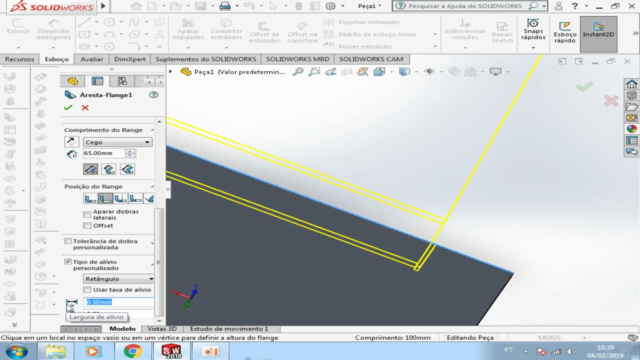Viewport: 640px width, 360px height.
Task: Open the SOLIDWORKS CAM tab
Action: [x=371, y=59]
